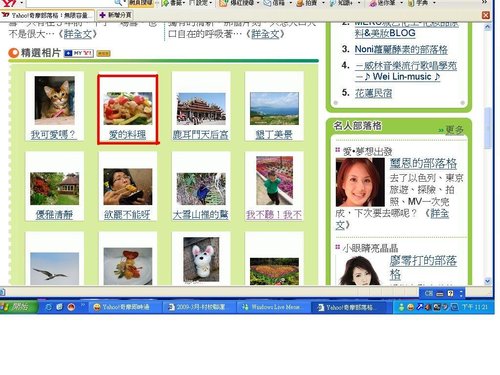Click the 我不聽！我不 photo link
The width and height of the screenshot is (500, 375).
pyautogui.click(x=274, y=215)
